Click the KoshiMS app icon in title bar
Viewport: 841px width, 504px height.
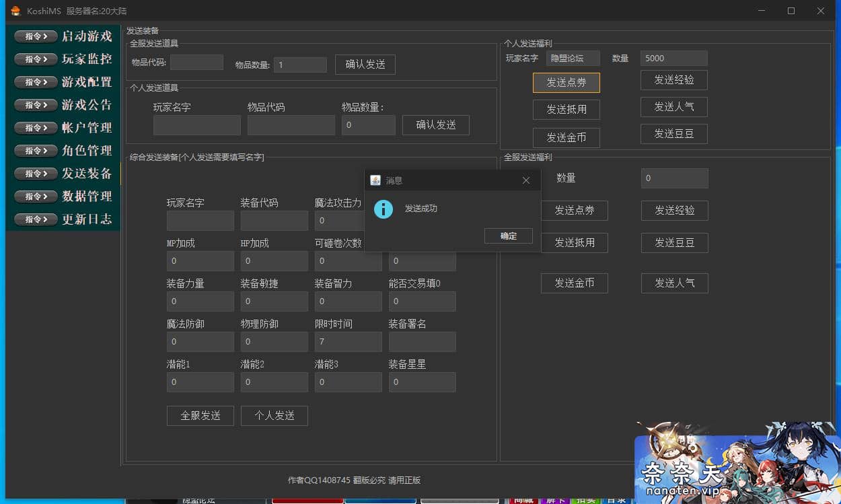(16, 11)
